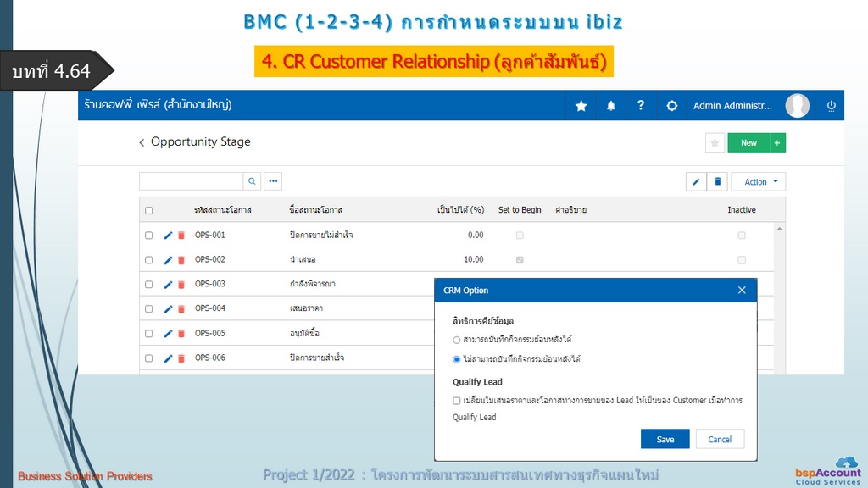Toggle Set to Begin for OPS-002

(520, 260)
